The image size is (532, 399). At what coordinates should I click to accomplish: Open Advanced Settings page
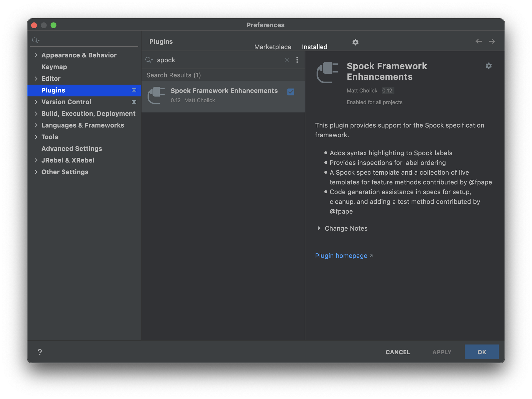click(x=71, y=149)
